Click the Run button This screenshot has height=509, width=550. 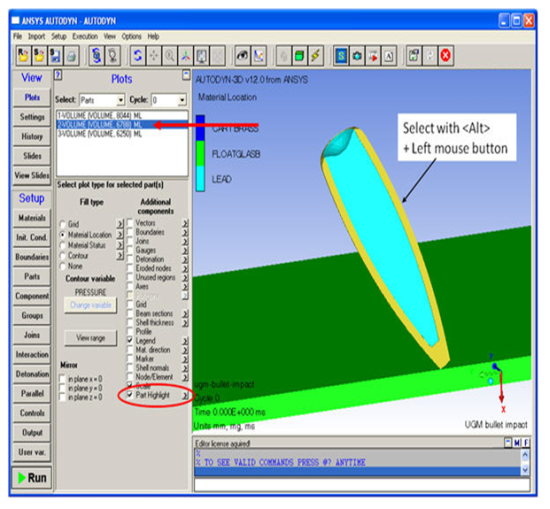(x=32, y=478)
